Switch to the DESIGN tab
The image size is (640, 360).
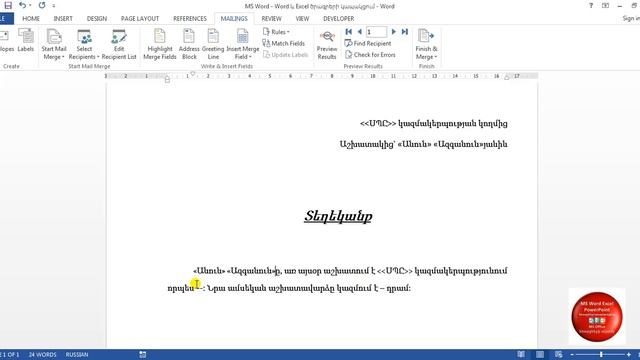97,19
